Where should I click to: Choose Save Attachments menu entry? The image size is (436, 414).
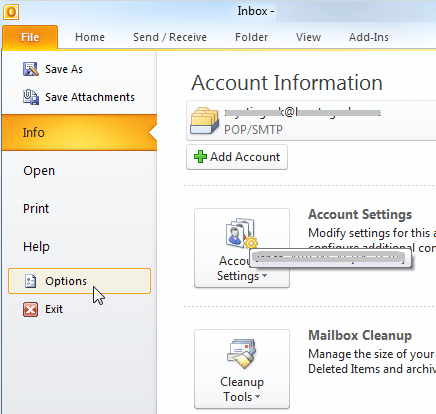pos(79,97)
